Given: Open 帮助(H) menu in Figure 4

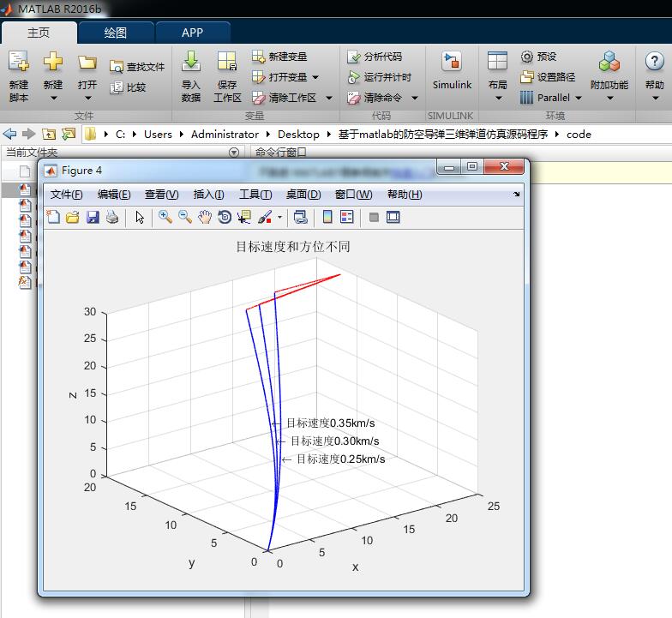Looking at the screenshot, I should pos(405,195).
